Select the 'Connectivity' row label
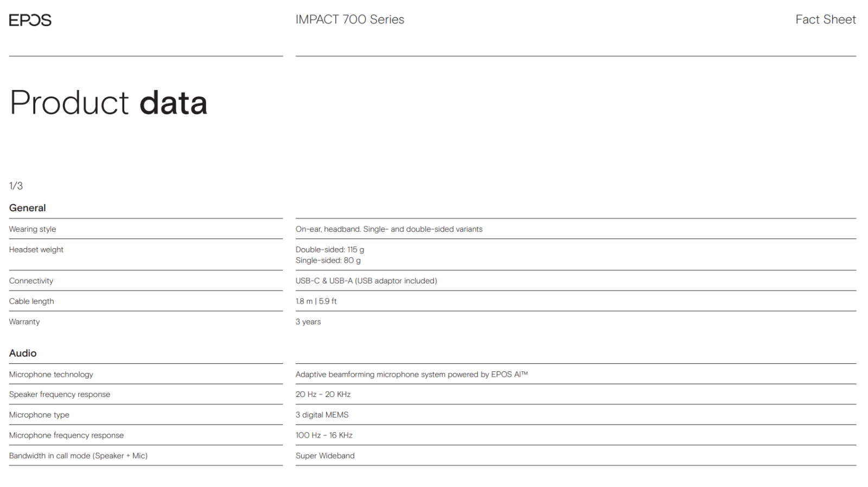This screenshot has height=487, width=868. (31, 281)
